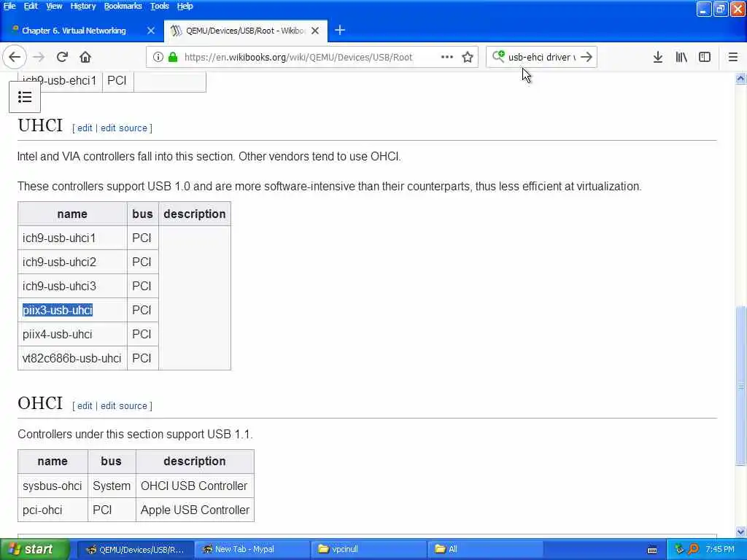The image size is (747, 560).
Task: Click edit source link beside UHCI heading
Action: (x=124, y=128)
